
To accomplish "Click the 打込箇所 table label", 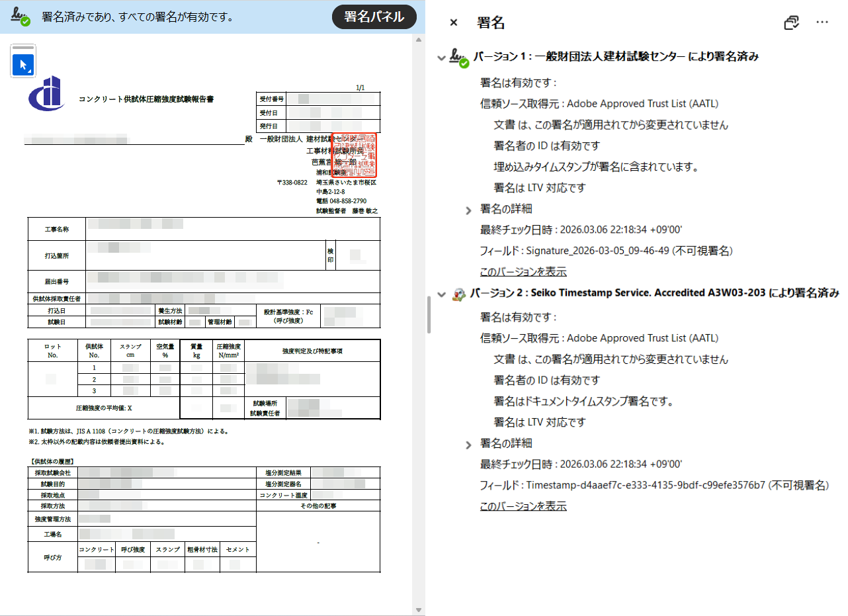I will tap(57, 255).
